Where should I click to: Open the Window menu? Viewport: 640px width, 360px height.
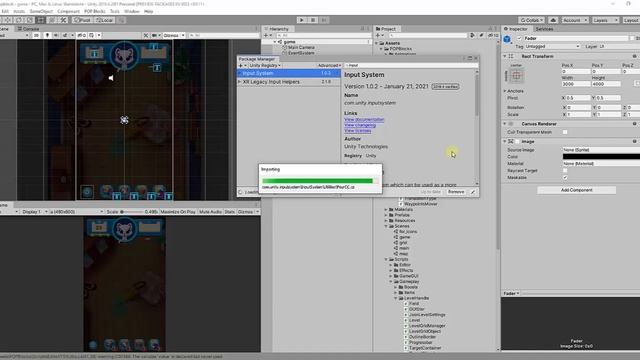pos(131,11)
